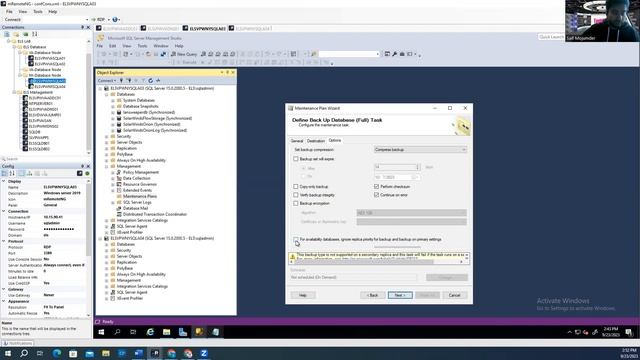Click the categorized view icon in Config panel

tap(4, 173)
